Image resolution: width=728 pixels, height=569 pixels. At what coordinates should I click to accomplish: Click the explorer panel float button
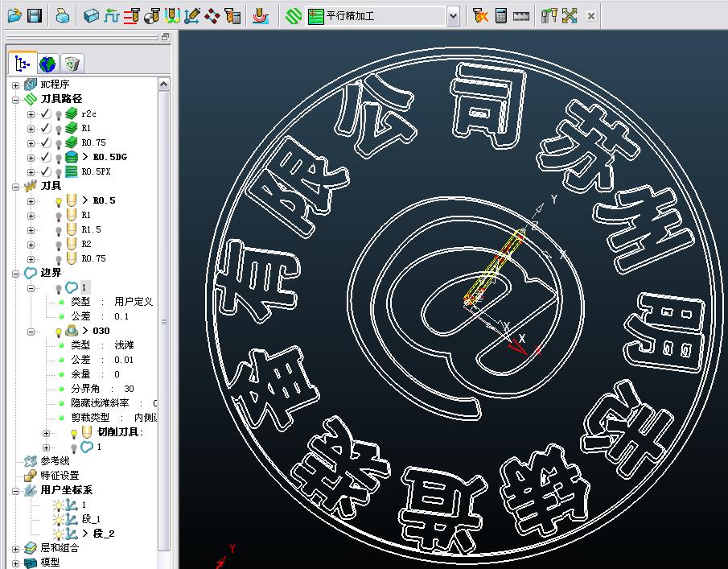(x=165, y=37)
